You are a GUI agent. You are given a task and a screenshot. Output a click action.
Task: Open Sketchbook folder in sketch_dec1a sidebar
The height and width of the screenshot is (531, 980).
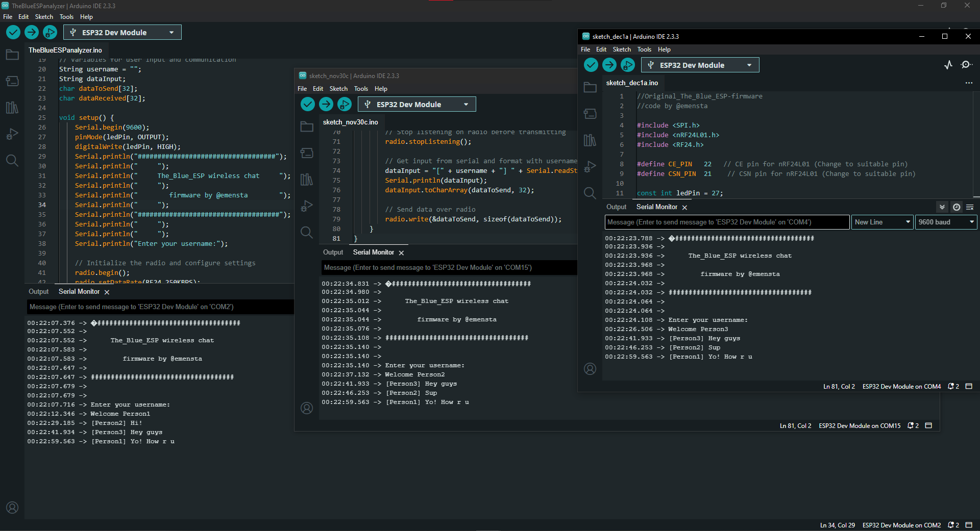pos(590,87)
